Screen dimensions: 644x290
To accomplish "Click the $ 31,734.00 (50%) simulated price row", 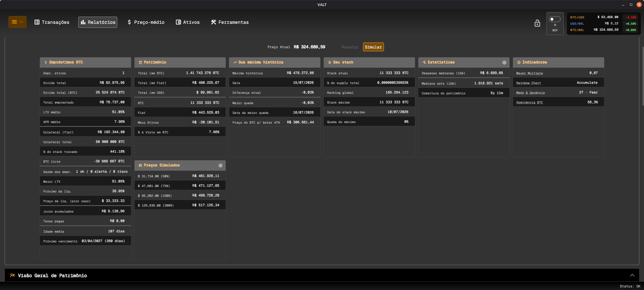I will pyautogui.click(x=180, y=176).
